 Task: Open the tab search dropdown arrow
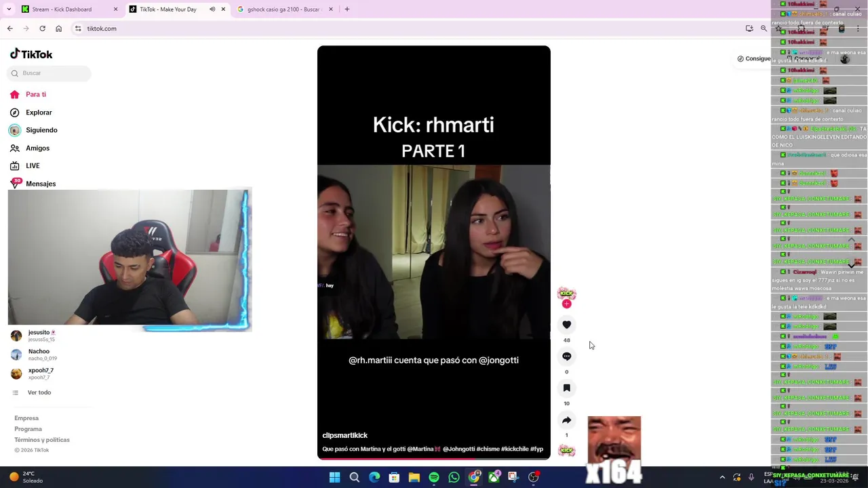[x=9, y=9]
